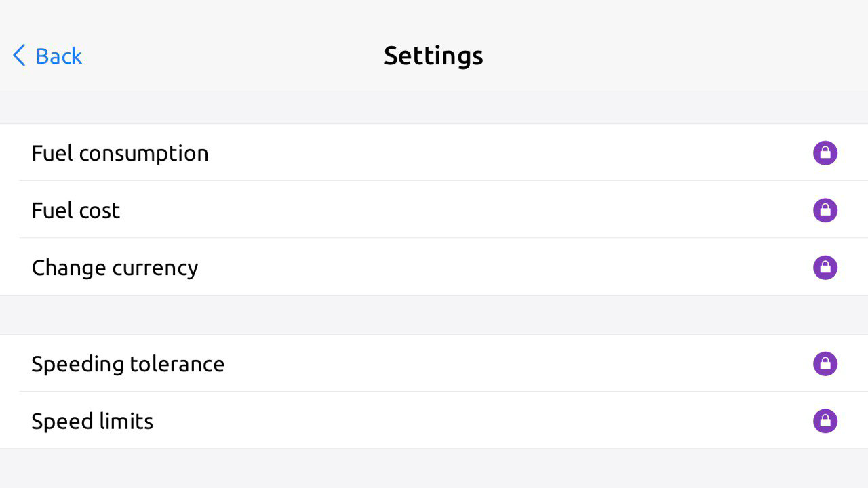Click the blue back chevron arrow
The width and height of the screenshot is (868, 488).
[x=19, y=56]
